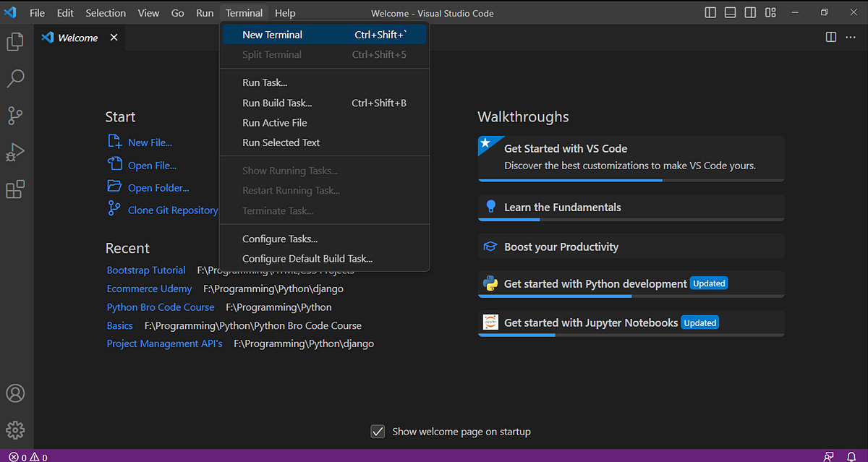Open recent Bootstrap Tutorial project
Image resolution: width=868 pixels, height=462 pixels.
tap(146, 270)
